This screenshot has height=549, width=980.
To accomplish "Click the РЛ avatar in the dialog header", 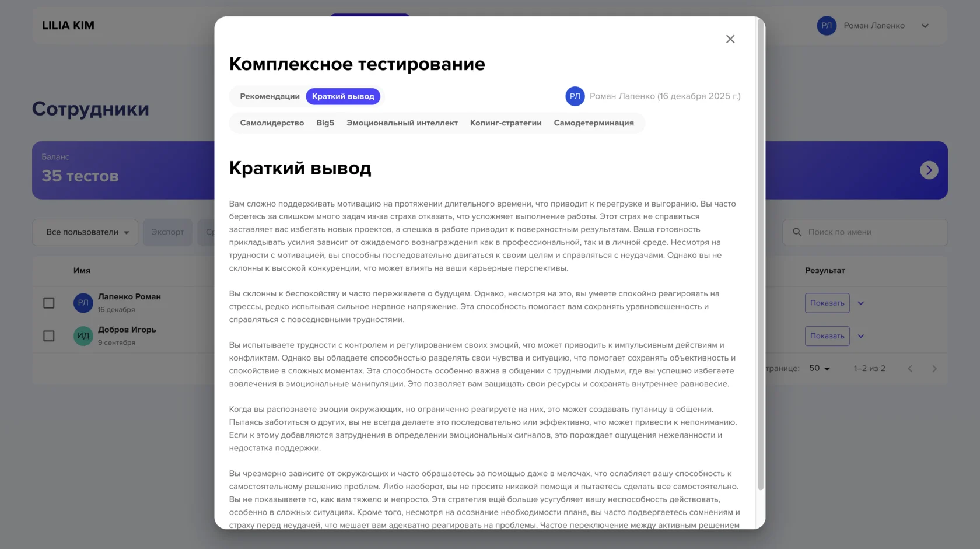I will point(575,96).
